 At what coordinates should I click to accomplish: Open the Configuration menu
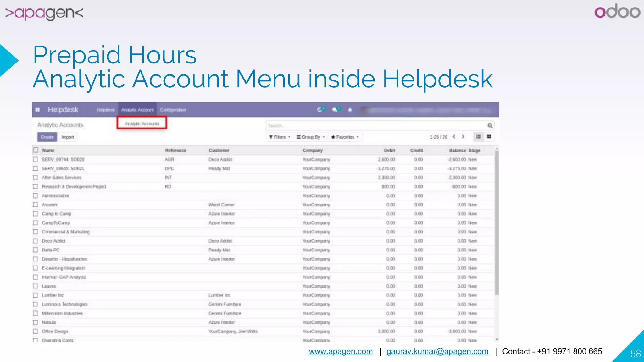click(x=173, y=110)
